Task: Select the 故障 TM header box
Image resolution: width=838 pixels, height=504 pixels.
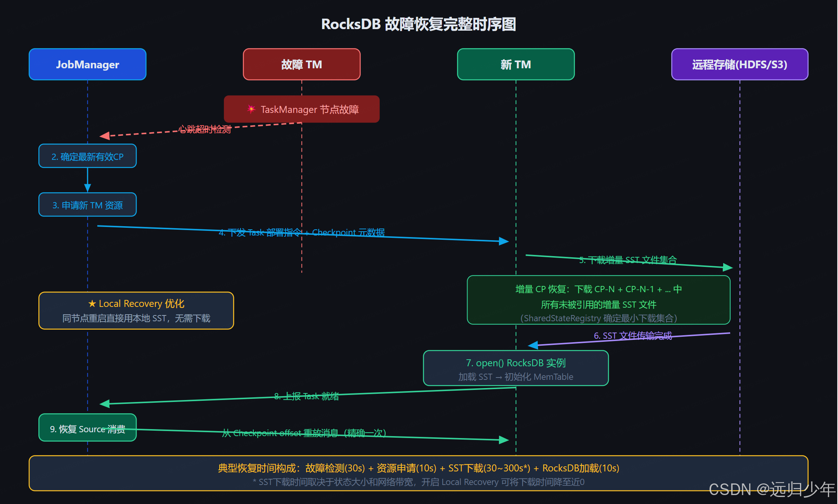Action: (301, 64)
